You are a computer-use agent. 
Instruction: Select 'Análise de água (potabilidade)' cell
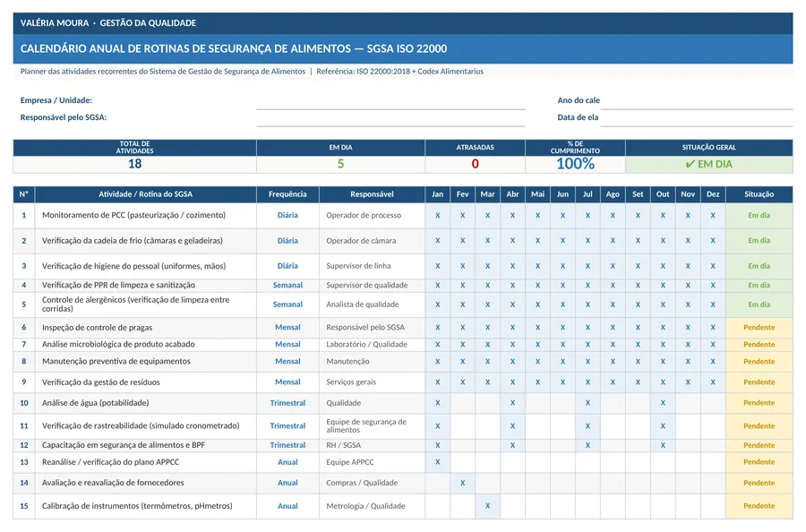pyautogui.click(x=145, y=403)
